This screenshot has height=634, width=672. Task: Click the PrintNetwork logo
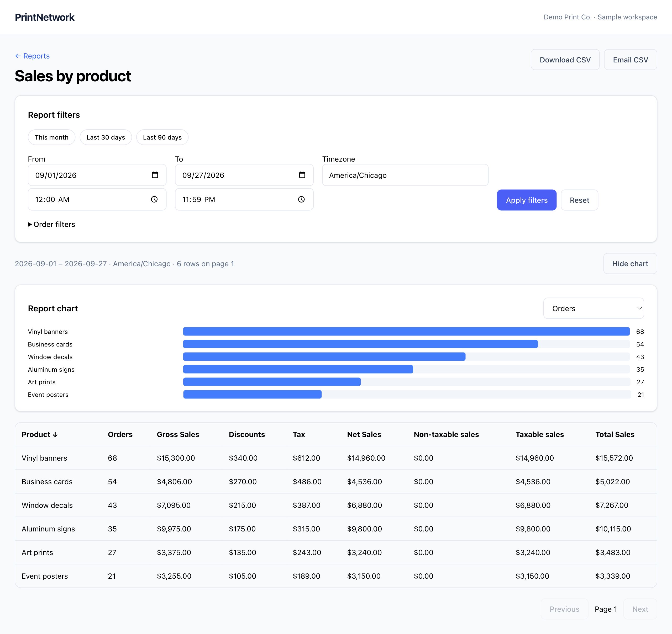(x=45, y=17)
